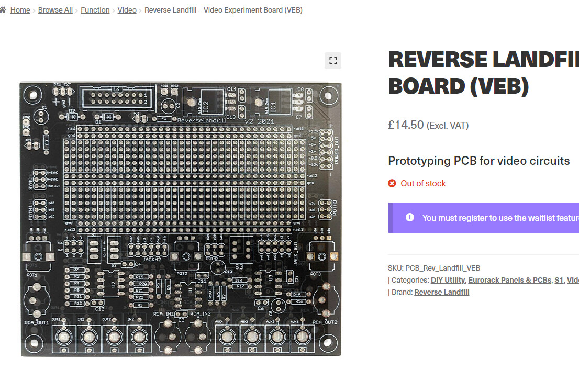Click the breadcrumb chevron after Browse All

pyautogui.click(x=77, y=10)
